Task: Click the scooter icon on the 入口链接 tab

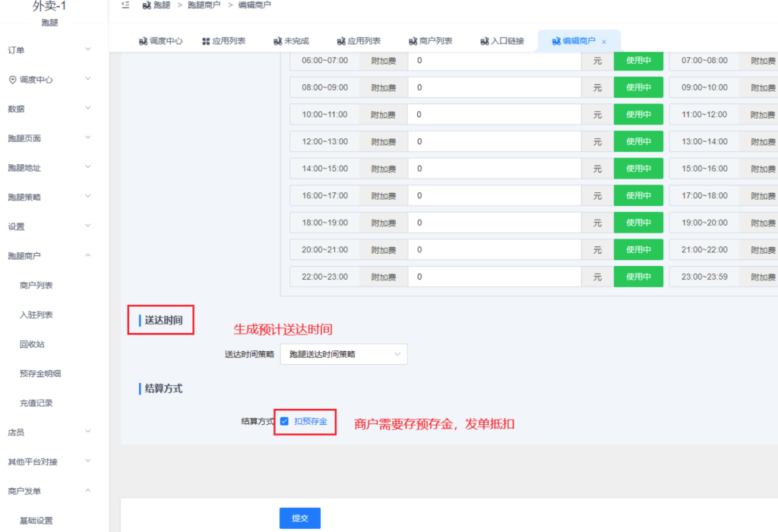Action: 485,41
